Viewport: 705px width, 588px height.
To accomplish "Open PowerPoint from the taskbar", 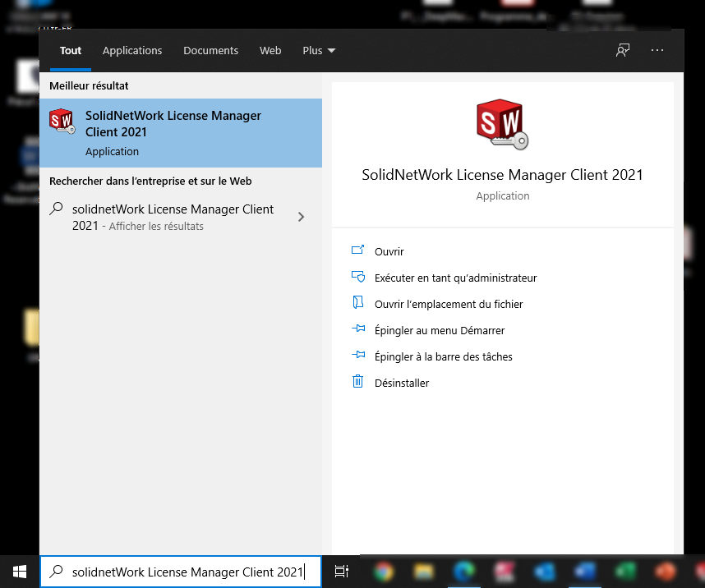I will pyautogui.click(x=665, y=572).
